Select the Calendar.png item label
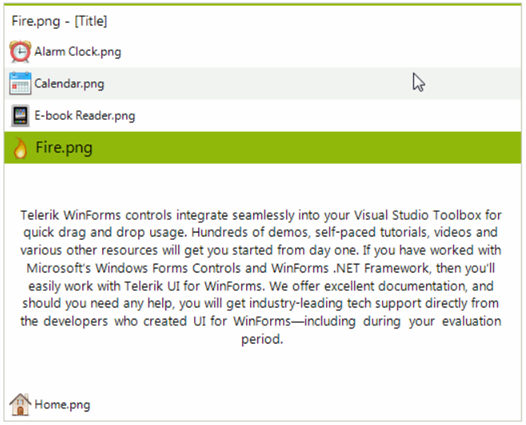This screenshot has height=425, width=526. point(69,84)
